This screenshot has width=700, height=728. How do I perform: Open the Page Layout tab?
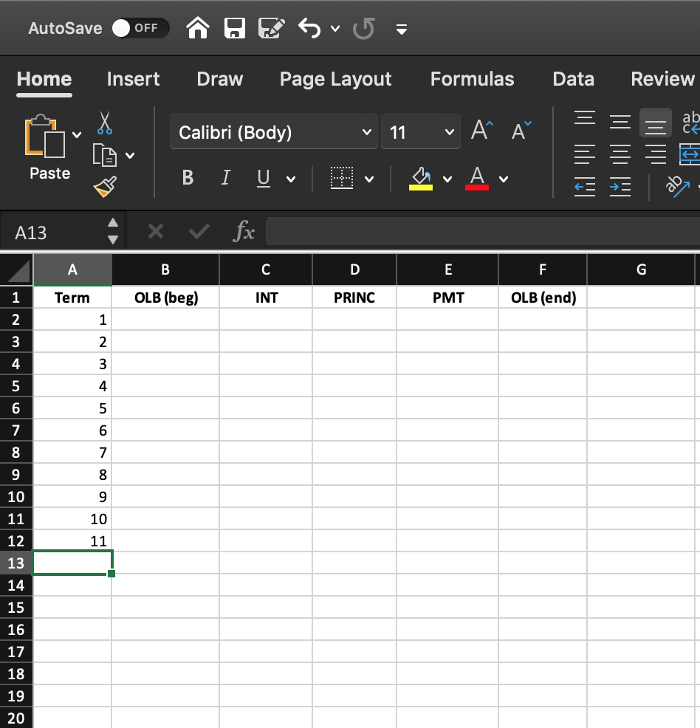(336, 79)
